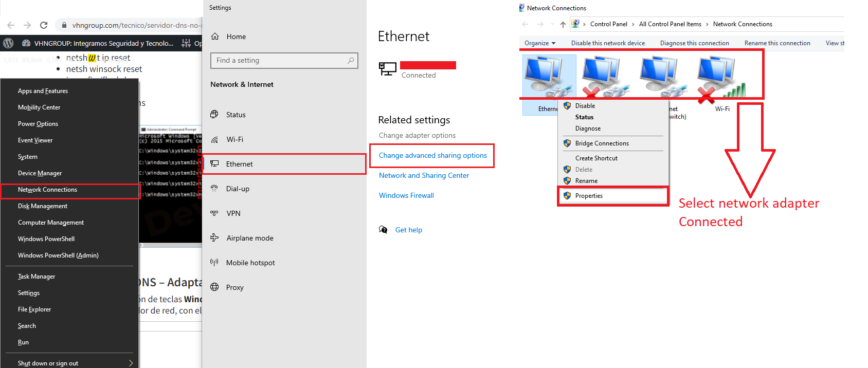This screenshot has height=368, width=868.
Task: Expand the Organize dropdown
Action: point(540,43)
